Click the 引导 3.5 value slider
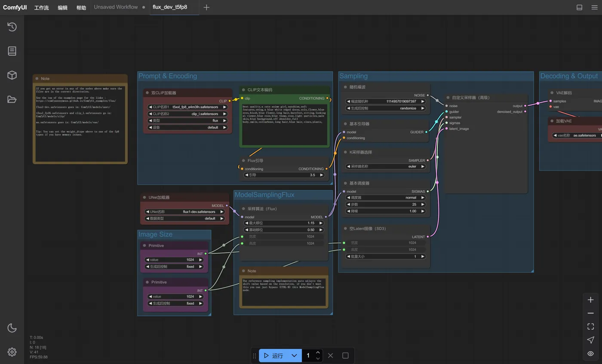 284,175
